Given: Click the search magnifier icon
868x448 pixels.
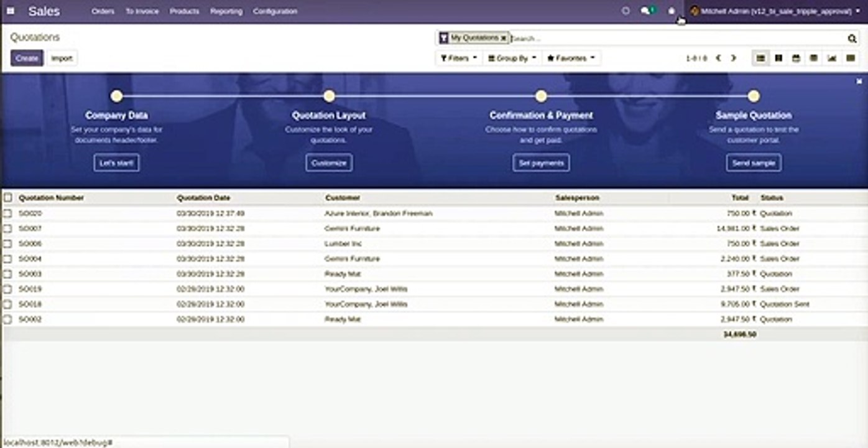Looking at the screenshot, I should pos(852,39).
